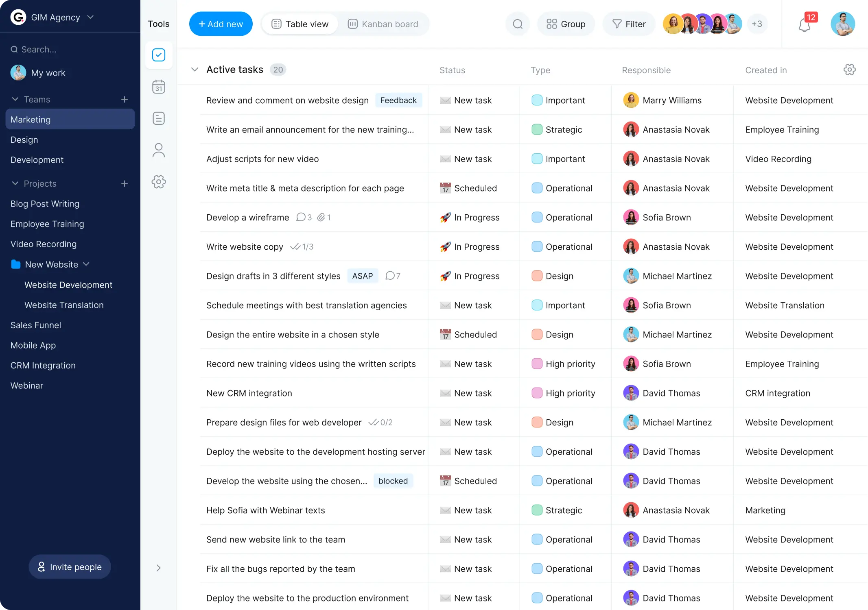Enable visibility of column settings gear
Screen dimensions: 868x610
point(850,69)
